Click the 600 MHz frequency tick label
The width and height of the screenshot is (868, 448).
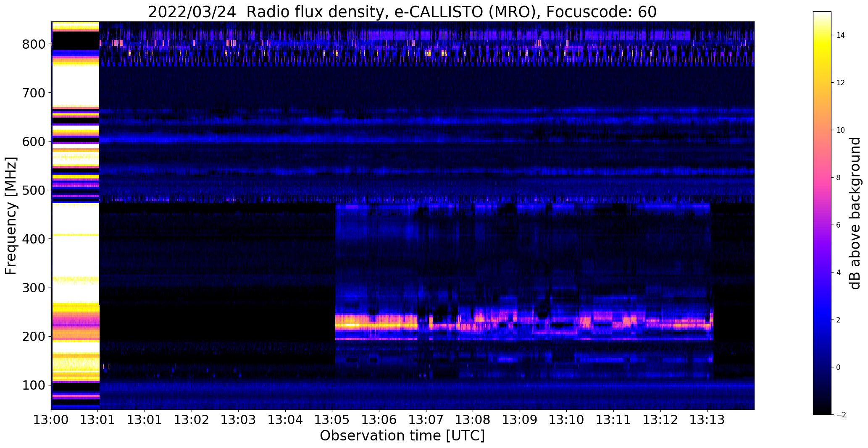[x=34, y=141]
